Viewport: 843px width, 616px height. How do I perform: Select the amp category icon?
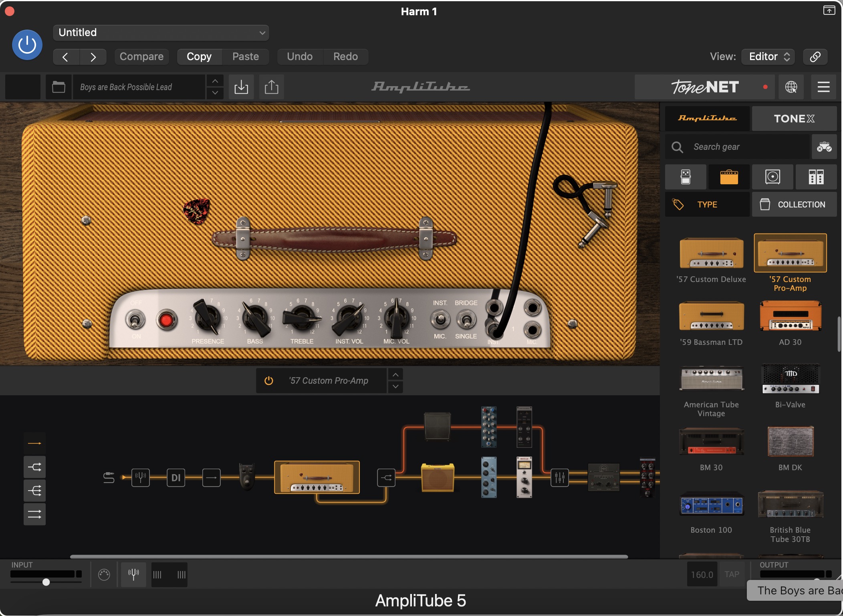(x=729, y=177)
